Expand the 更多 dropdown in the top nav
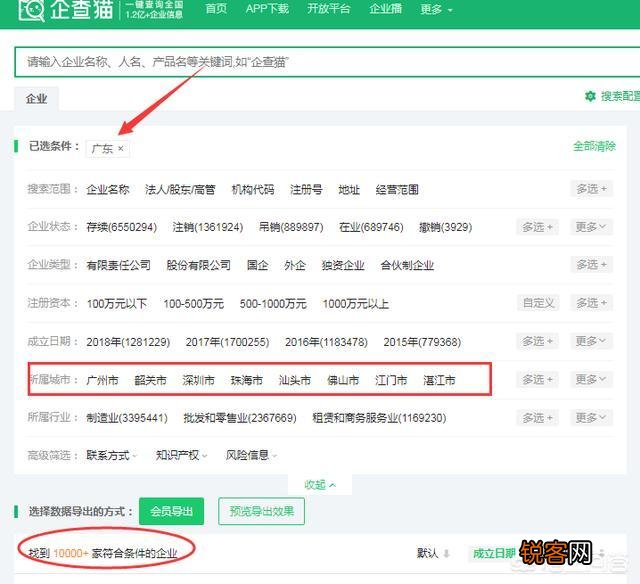Screen dimensions: 640x584 point(436,9)
